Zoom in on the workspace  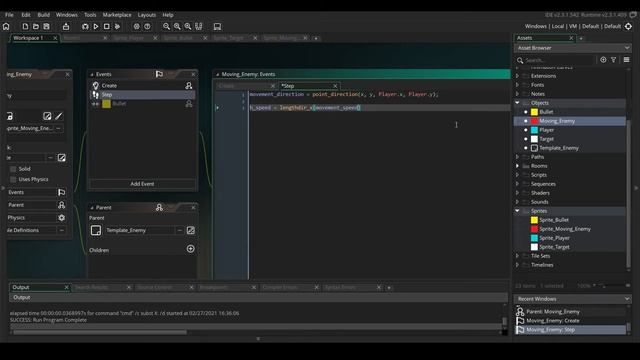[188, 27]
